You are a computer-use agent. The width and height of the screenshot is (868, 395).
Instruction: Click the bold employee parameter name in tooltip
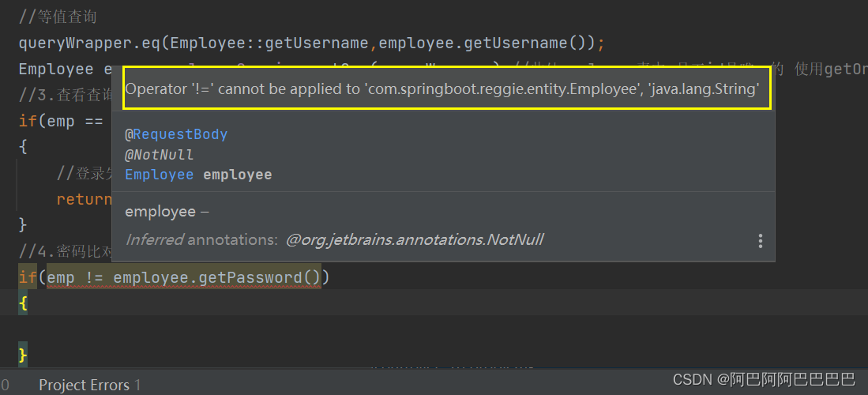[x=238, y=175]
